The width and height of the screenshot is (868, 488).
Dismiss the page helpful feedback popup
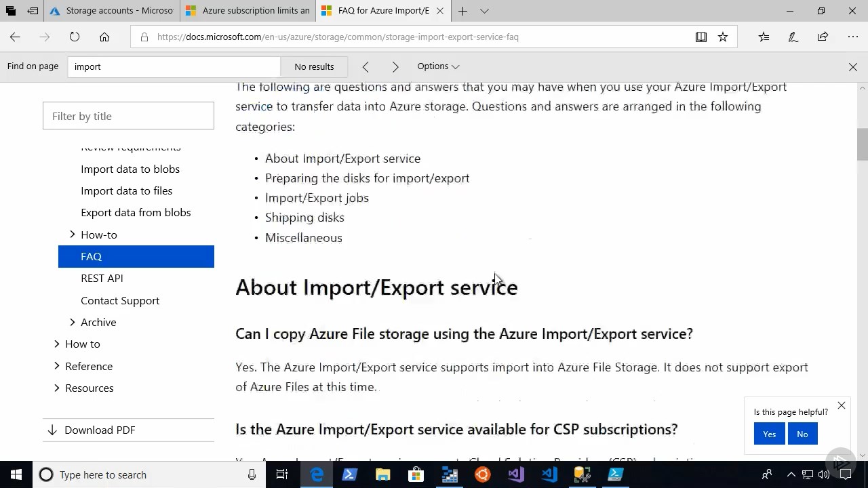[842, 405]
